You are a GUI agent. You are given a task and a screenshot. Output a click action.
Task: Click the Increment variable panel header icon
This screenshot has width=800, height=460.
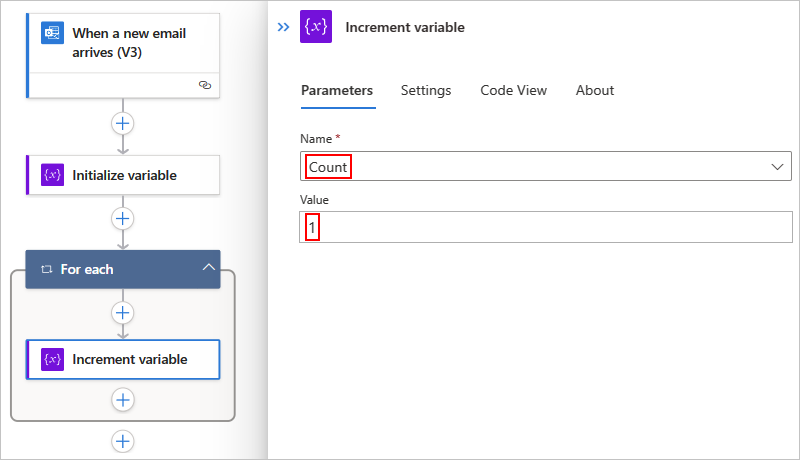316,27
